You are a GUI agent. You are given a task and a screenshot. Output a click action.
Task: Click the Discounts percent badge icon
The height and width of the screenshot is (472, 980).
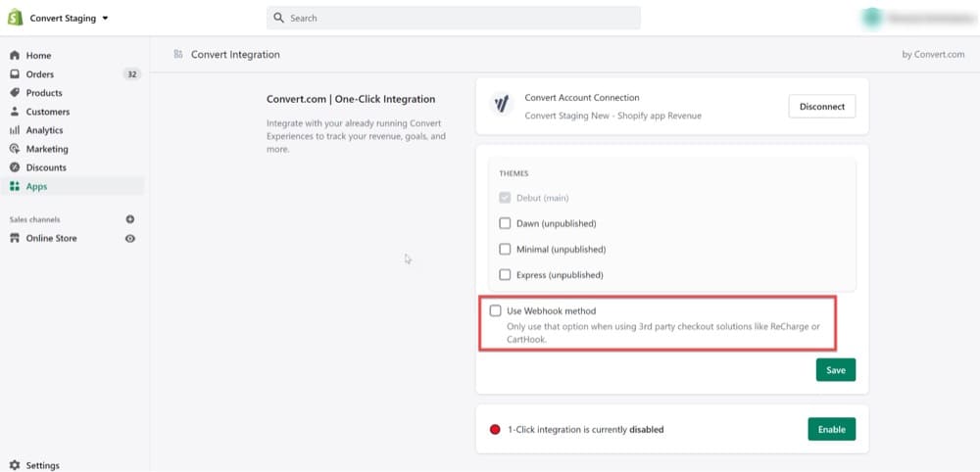pyautogui.click(x=15, y=168)
